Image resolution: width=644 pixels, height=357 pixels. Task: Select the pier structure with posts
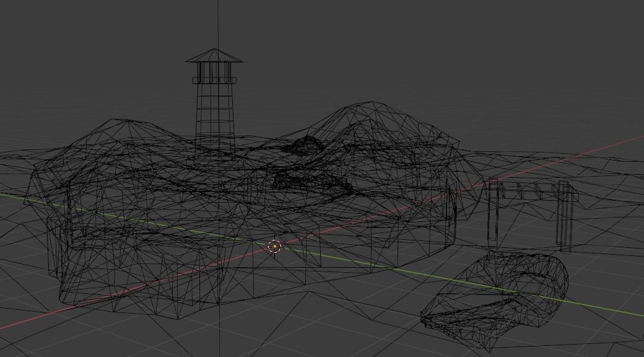(531, 214)
